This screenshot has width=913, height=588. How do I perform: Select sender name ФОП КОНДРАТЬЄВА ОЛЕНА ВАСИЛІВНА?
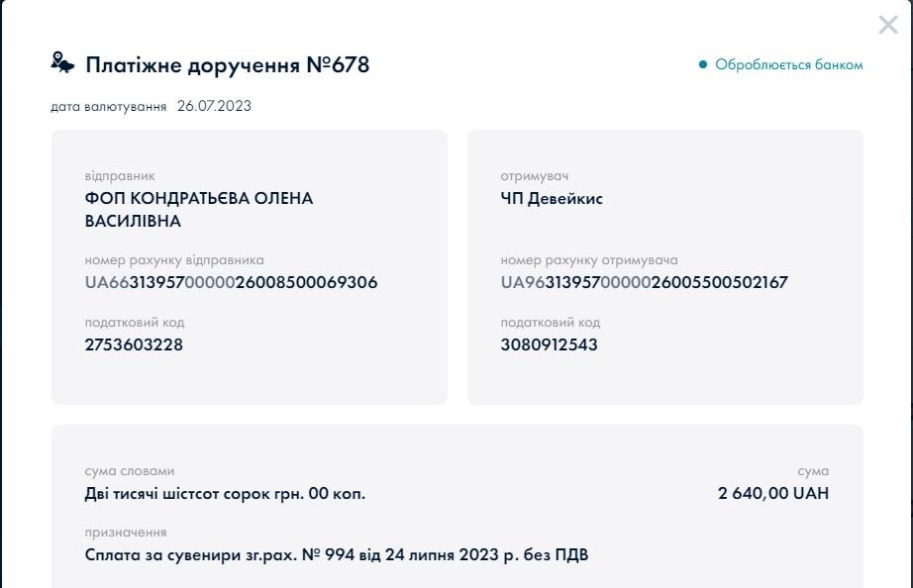198,210
